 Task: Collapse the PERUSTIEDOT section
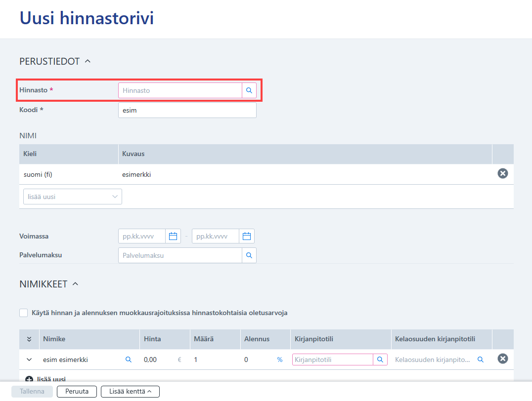pos(88,61)
